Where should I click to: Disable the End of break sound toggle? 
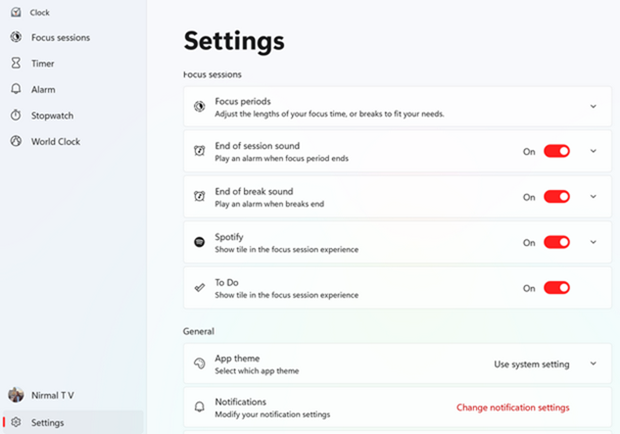point(556,196)
